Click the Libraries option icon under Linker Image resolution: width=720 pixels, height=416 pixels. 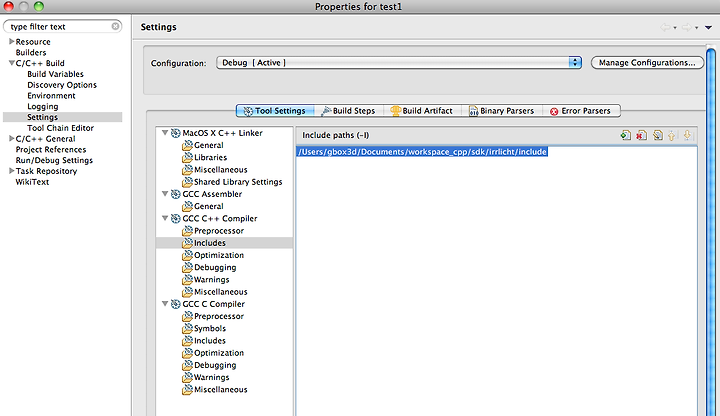pyautogui.click(x=187, y=157)
